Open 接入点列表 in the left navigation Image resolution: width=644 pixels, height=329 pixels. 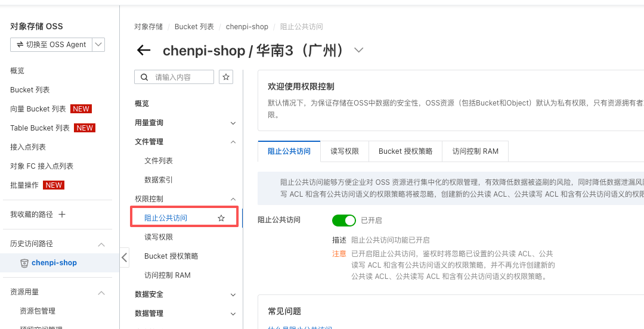(x=28, y=147)
